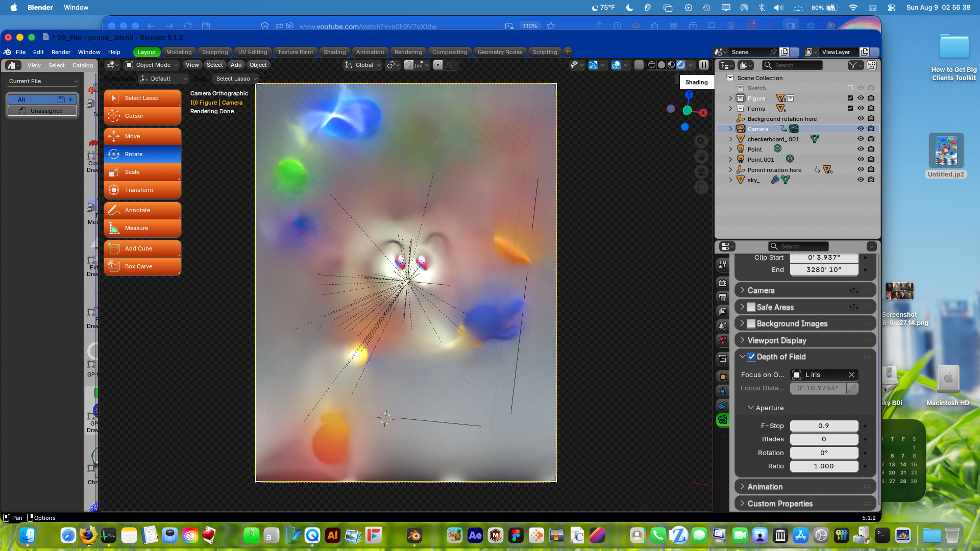Pick the Transform tool
Viewport: 980px width, 551px height.
142,190
